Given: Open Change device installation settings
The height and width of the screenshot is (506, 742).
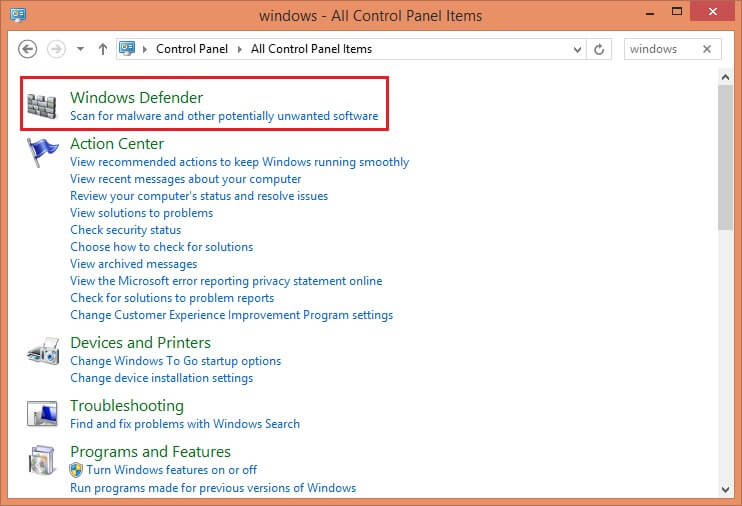Looking at the screenshot, I should (x=161, y=378).
